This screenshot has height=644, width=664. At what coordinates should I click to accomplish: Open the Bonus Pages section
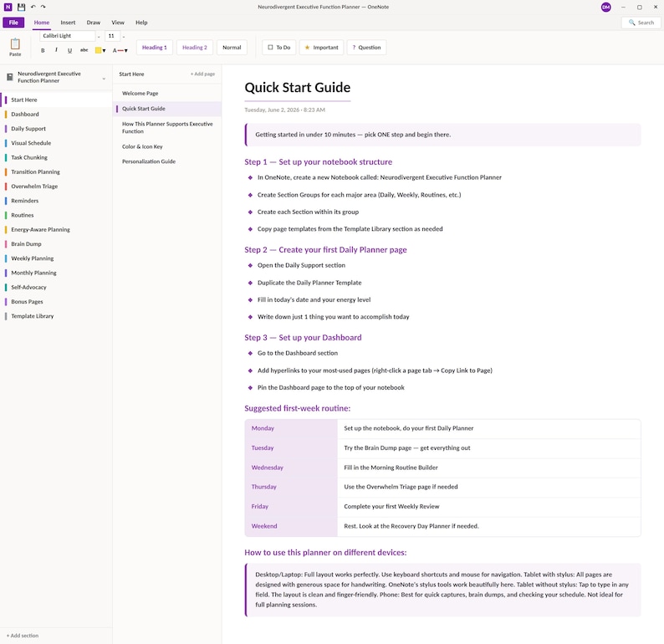tap(56, 301)
